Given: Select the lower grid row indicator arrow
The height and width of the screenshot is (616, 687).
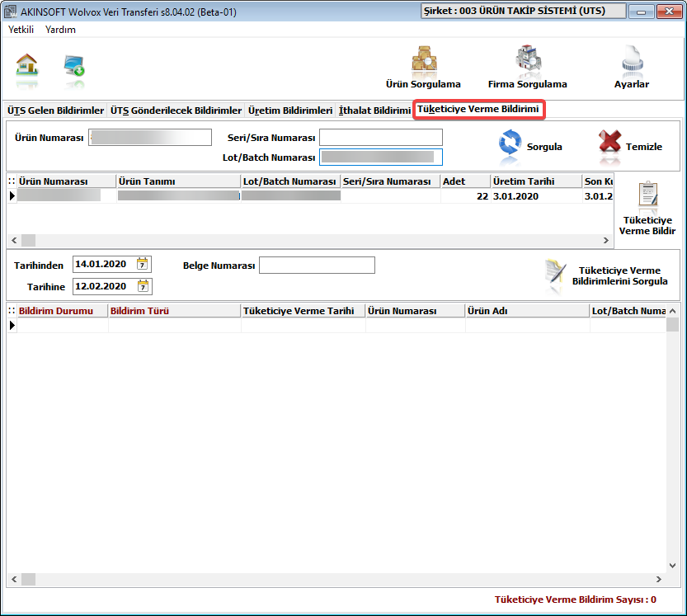Looking at the screenshot, I should (x=12, y=325).
